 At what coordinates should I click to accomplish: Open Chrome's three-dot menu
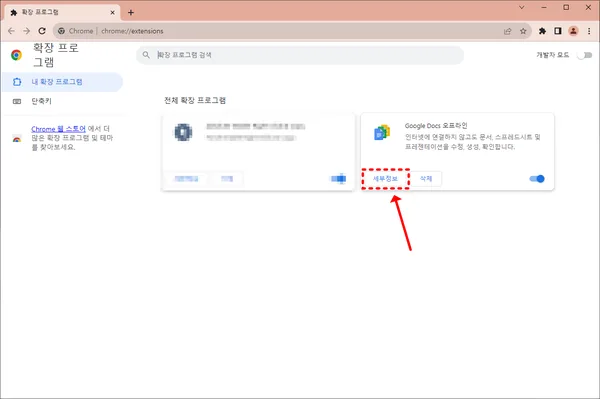[589, 31]
